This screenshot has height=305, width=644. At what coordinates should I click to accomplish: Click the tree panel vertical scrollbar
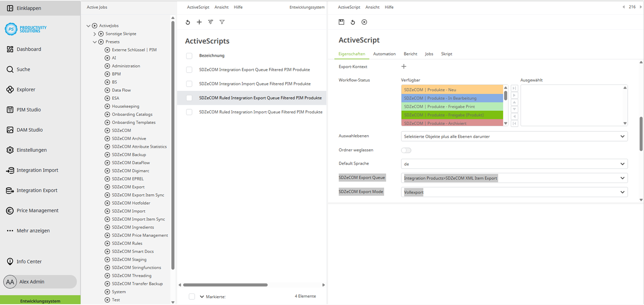173,149
